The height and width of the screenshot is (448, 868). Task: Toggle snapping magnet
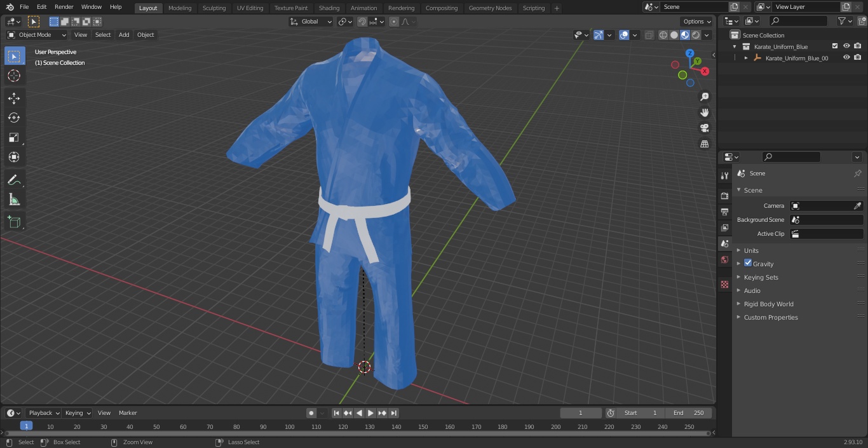click(362, 22)
